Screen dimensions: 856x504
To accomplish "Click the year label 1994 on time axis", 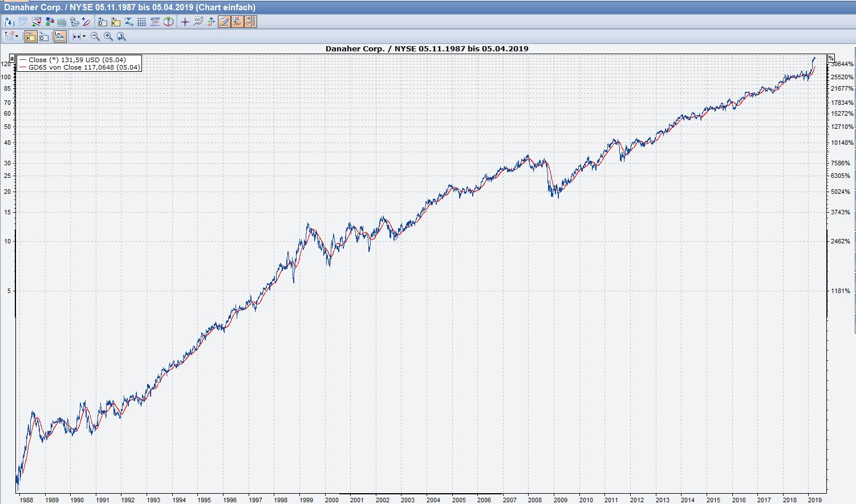I will (178, 500).
